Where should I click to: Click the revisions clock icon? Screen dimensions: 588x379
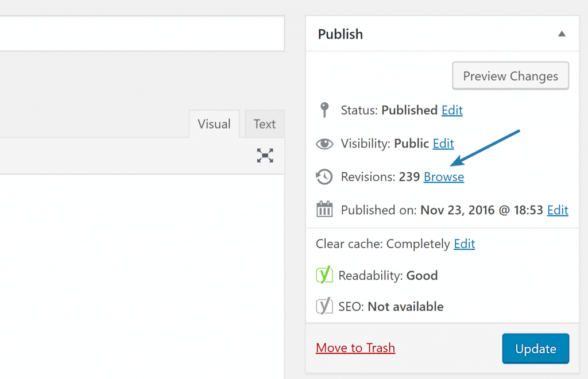pyautogui.click(x=324, y=177)
